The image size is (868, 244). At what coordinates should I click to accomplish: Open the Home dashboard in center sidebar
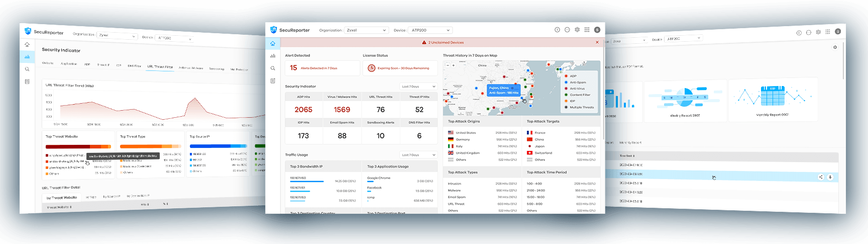point(273,44)
